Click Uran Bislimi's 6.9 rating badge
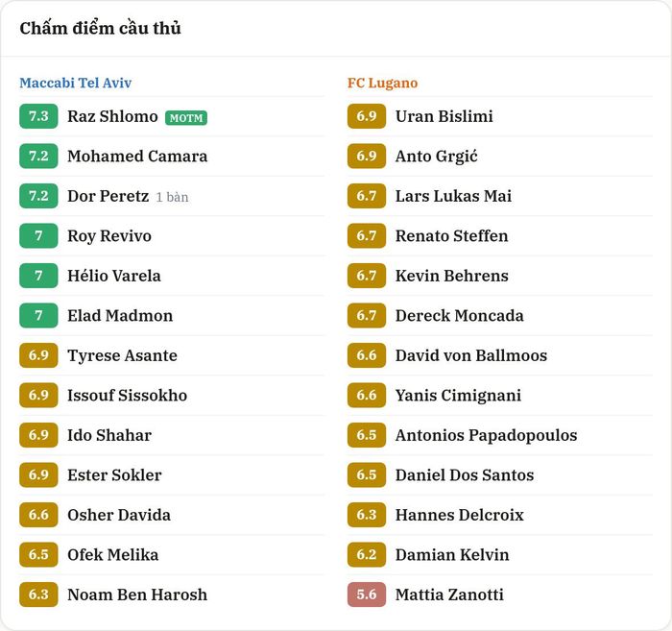The width and height of the screenshot is (672, 631). pyautogui.click(x=367, y=116)
